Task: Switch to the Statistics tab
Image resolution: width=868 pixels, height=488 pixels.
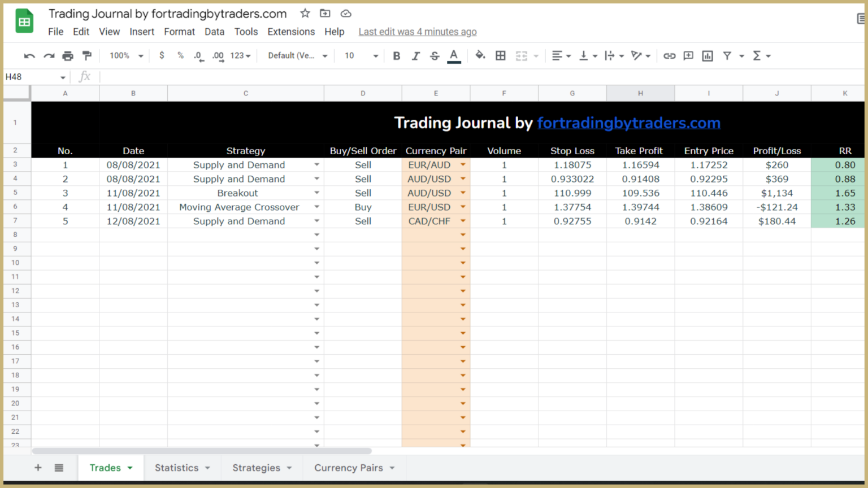Action: pyautogui.click(x=176, y=468)
